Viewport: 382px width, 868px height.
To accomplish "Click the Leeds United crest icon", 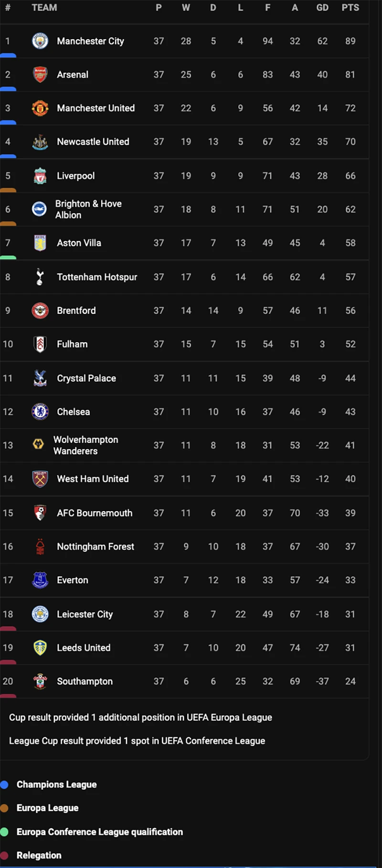I will [40, 648].
